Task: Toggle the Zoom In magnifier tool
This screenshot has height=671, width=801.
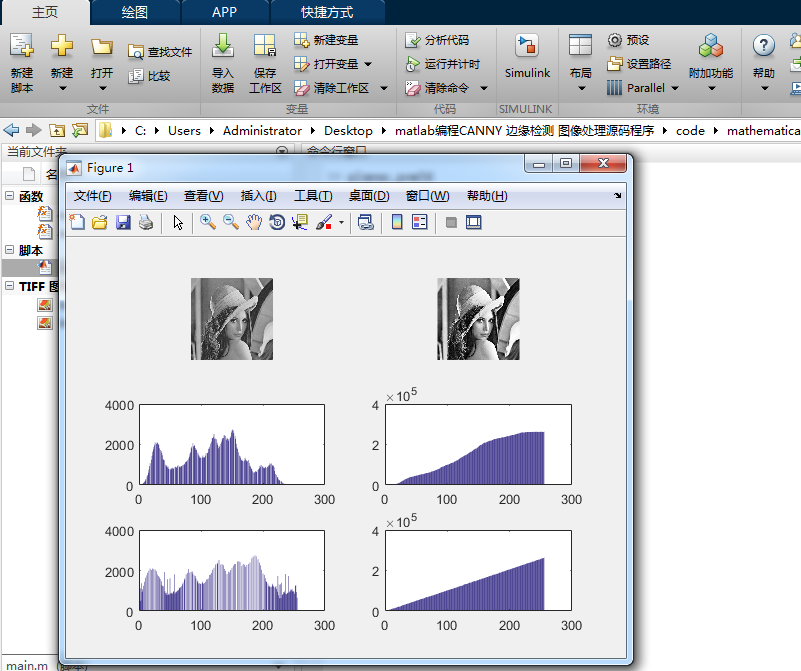Action: (x=207, y=222)
